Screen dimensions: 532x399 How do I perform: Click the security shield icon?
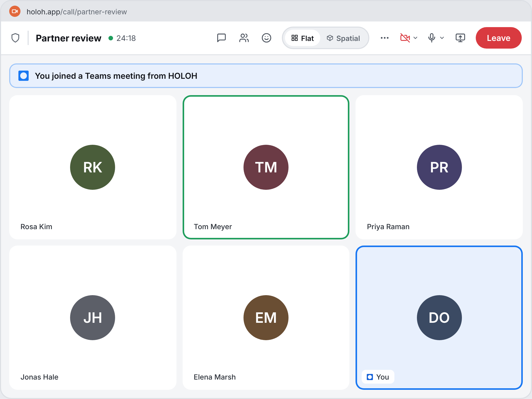point(15,38)
